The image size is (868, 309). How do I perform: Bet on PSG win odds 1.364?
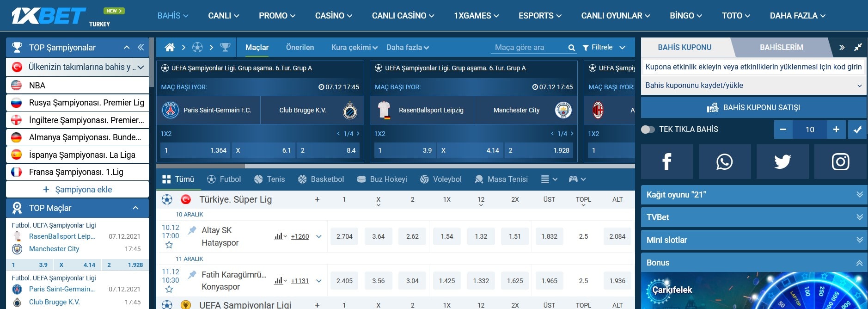pos(196,150)
